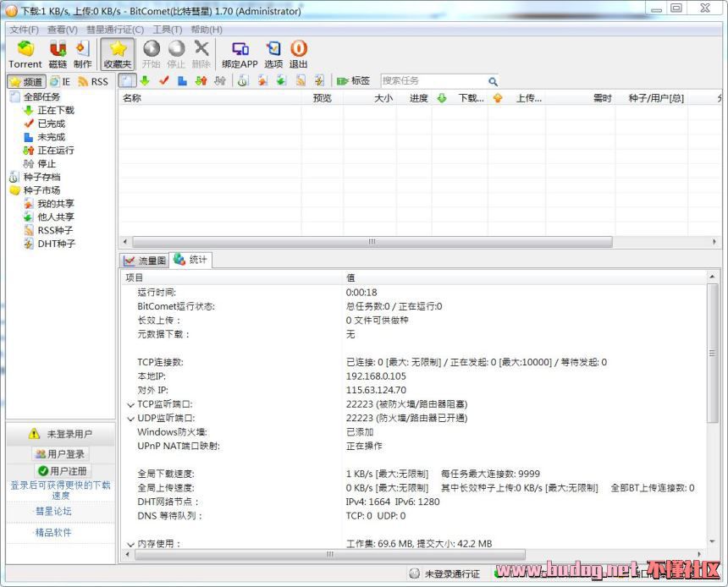Click the statistics panel horizontal scrollbar
728x587 pixels.
coord(329,555)
